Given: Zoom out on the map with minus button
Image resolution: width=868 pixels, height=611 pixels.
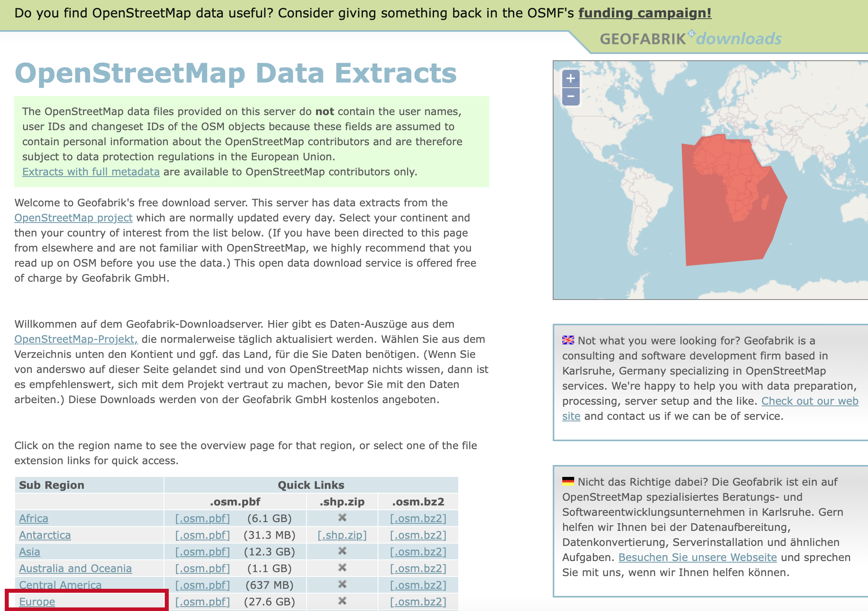Looking at the screenshot, I should click(571, 96).
